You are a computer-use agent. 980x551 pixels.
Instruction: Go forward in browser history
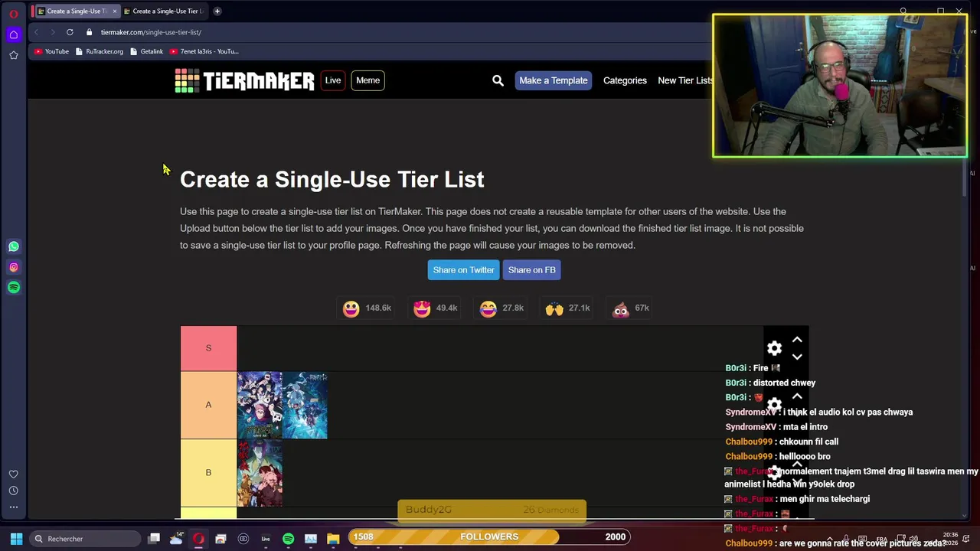coord(53,32)
